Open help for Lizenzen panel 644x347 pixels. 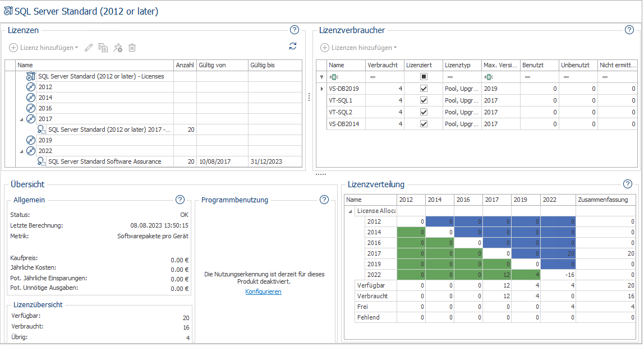click(x=295, y=30)
